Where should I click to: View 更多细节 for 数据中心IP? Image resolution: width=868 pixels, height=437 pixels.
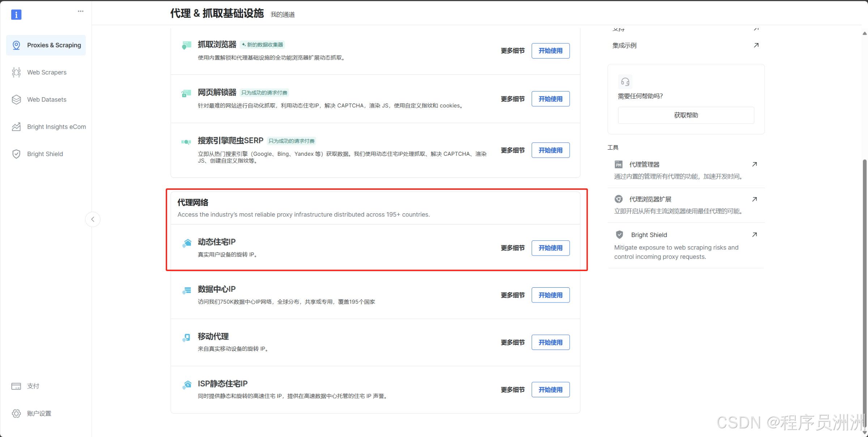512,295
